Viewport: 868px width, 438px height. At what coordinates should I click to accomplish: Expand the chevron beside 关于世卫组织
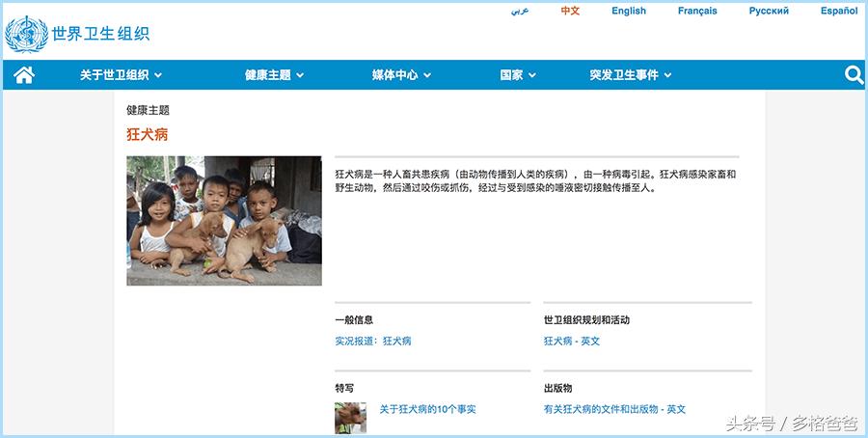(x=158, y=75)
